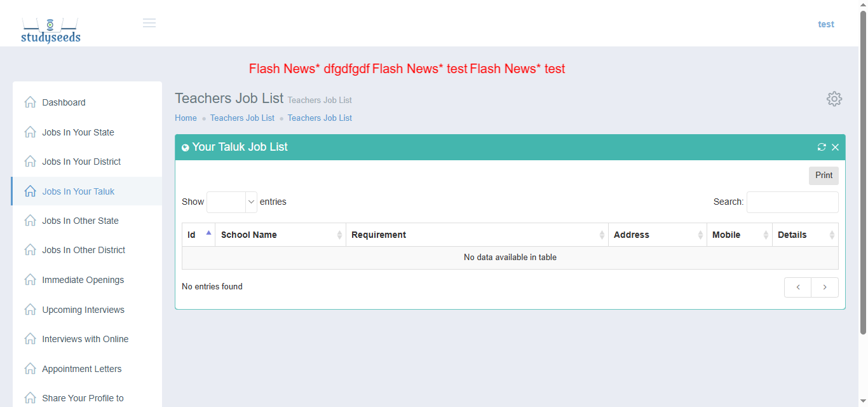
Task: Open the settings gear icon
Action: pos(834,99)
